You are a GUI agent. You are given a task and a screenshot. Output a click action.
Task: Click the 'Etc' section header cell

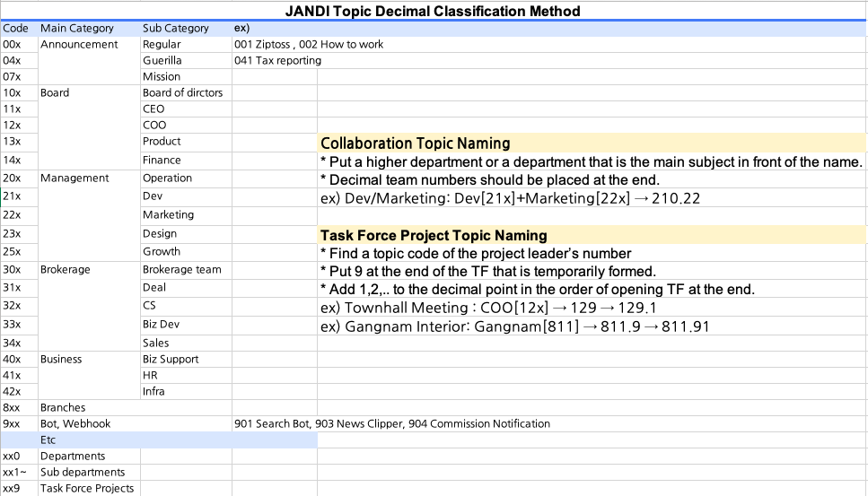[177, 439]
